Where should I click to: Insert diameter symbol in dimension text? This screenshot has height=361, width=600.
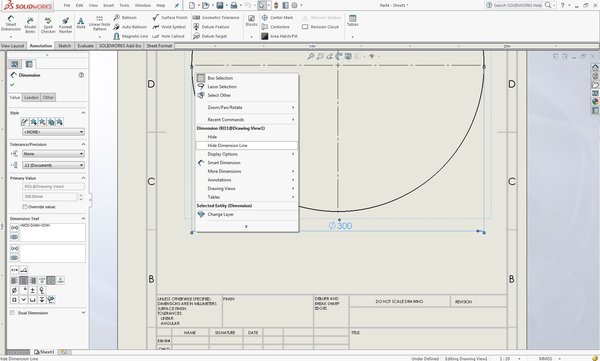[14, 290]
